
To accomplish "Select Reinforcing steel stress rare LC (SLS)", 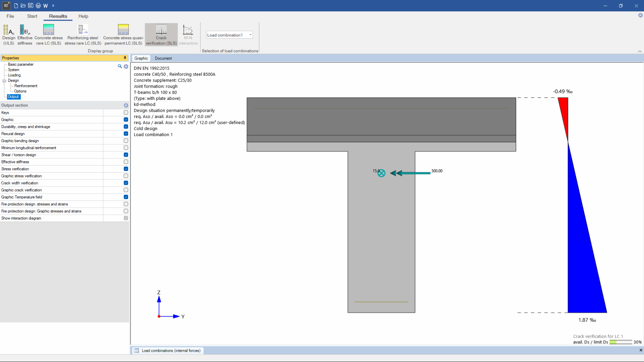I will pyautogui.click(x=82, y=34).
